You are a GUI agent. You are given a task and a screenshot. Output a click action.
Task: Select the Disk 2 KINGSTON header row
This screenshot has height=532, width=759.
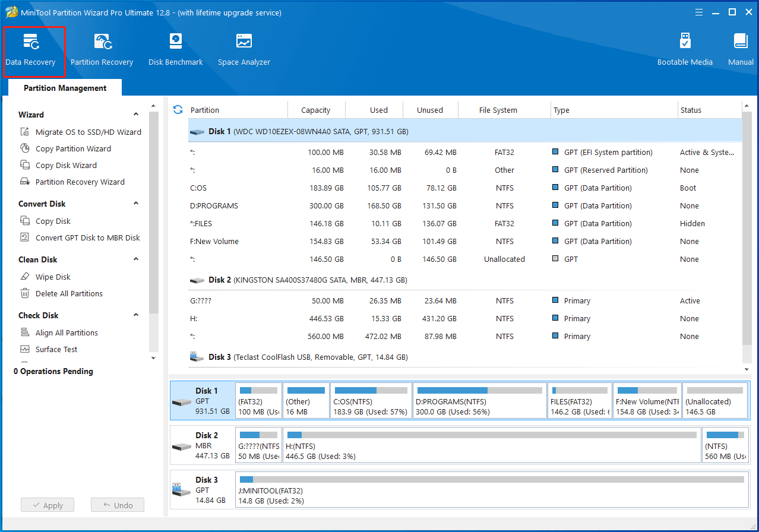[x=464, y=280]
